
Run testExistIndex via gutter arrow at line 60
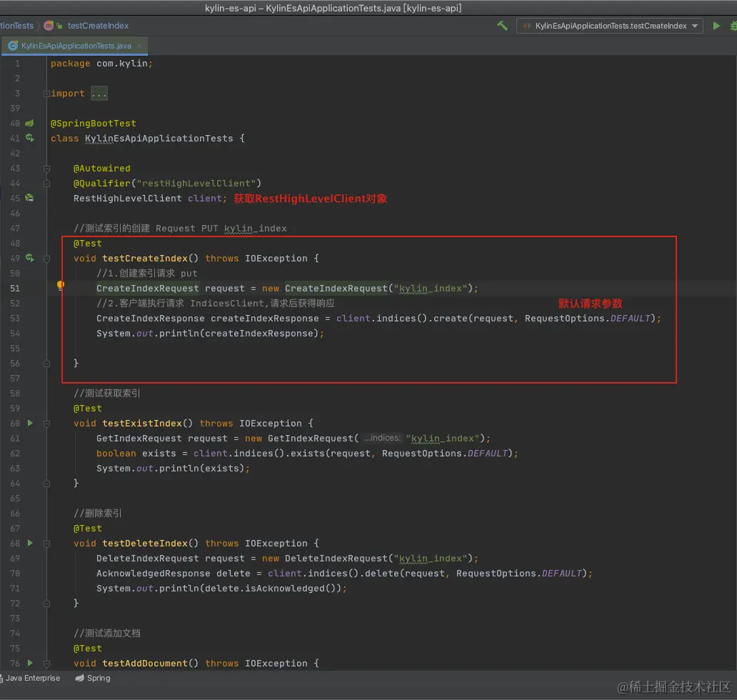(x=30, y=423)
